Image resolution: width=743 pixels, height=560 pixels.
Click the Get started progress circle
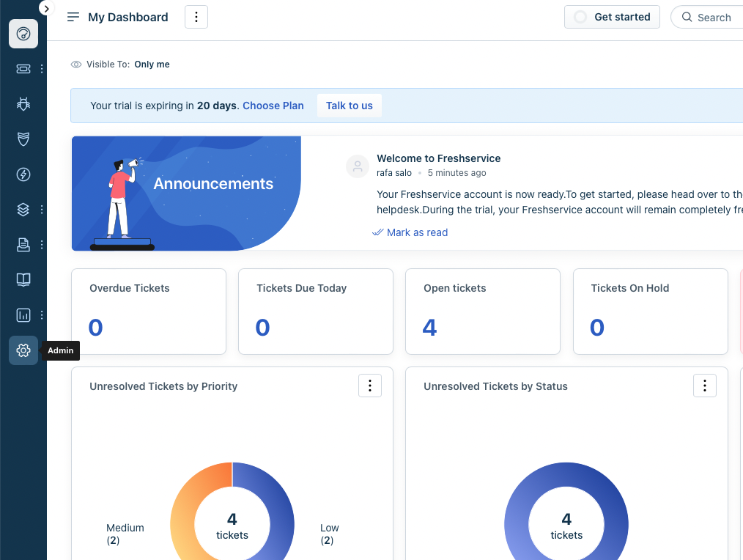580,17
